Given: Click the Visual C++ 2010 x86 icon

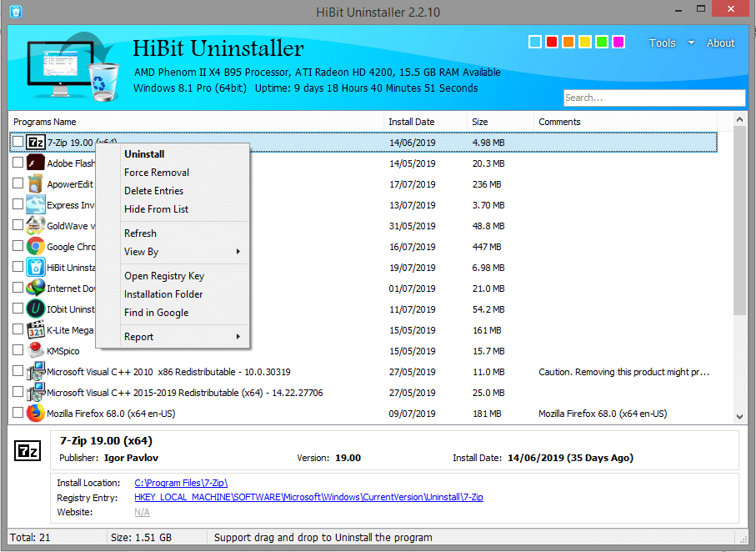Looking at the screenshot, I should 36,372.
